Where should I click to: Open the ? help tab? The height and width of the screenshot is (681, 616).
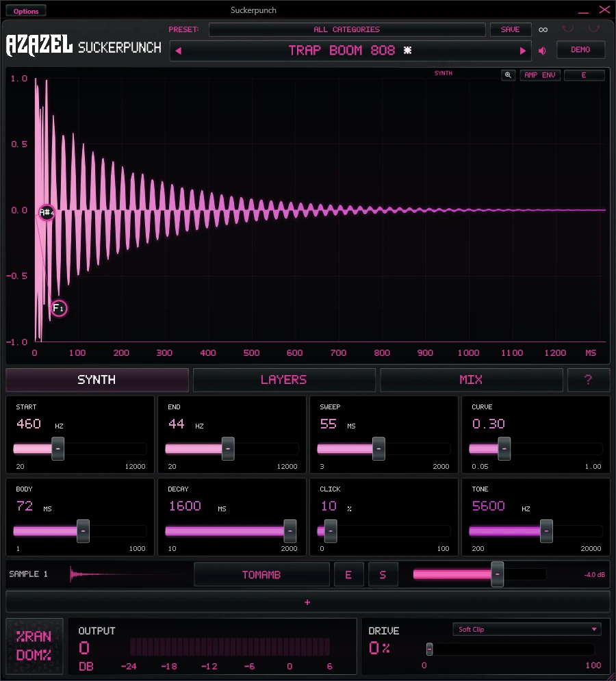(x=589, y=380)
